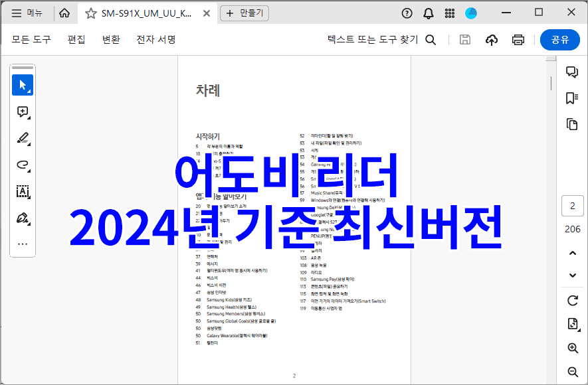Open the text editing tool
This screenshot has height=385, width=588.
[23, 191]
